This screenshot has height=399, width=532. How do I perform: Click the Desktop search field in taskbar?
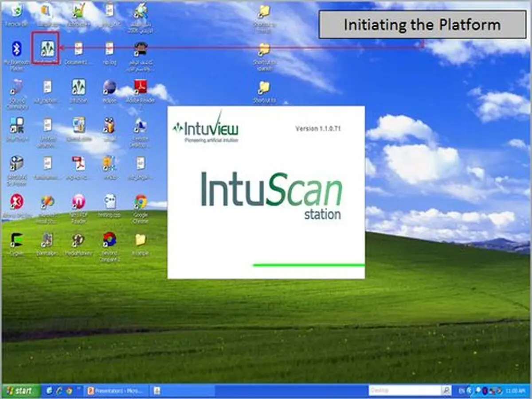404,391
